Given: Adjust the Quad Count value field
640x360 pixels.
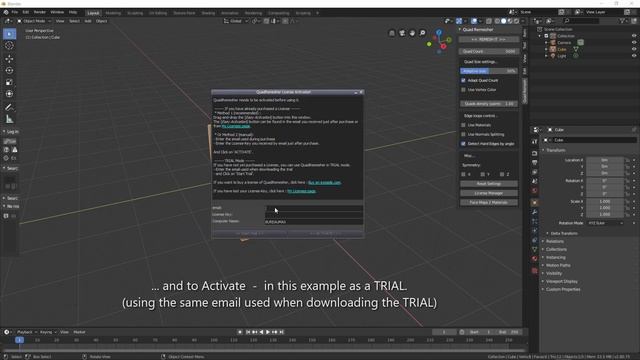Looking at the screenshot, I should [x=489, y=51].
